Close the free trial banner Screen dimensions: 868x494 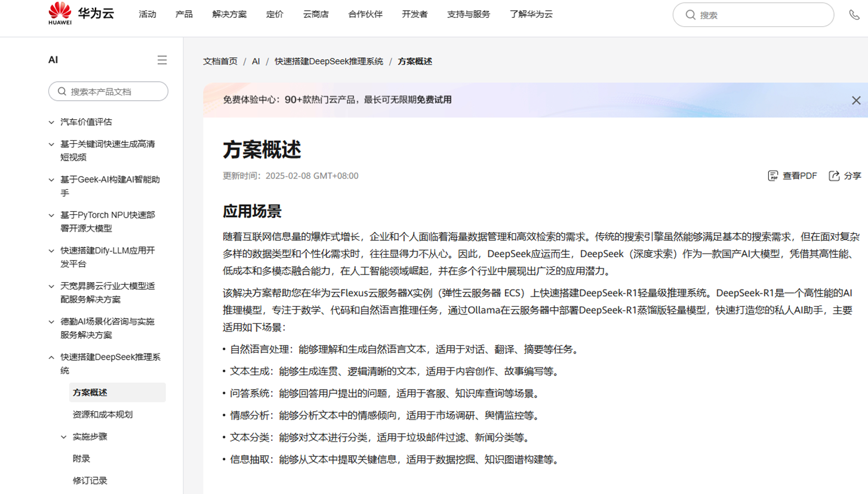click(x=856, y=100)
